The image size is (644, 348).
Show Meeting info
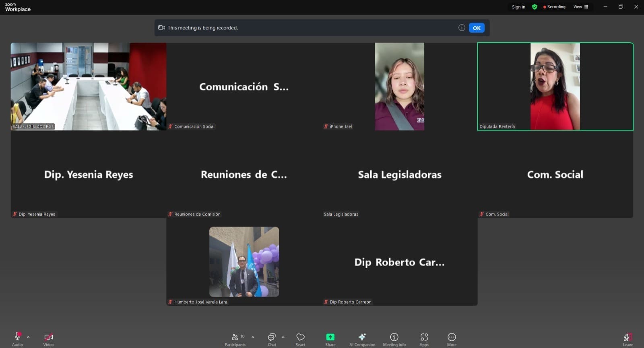click(x=394, y=339)
